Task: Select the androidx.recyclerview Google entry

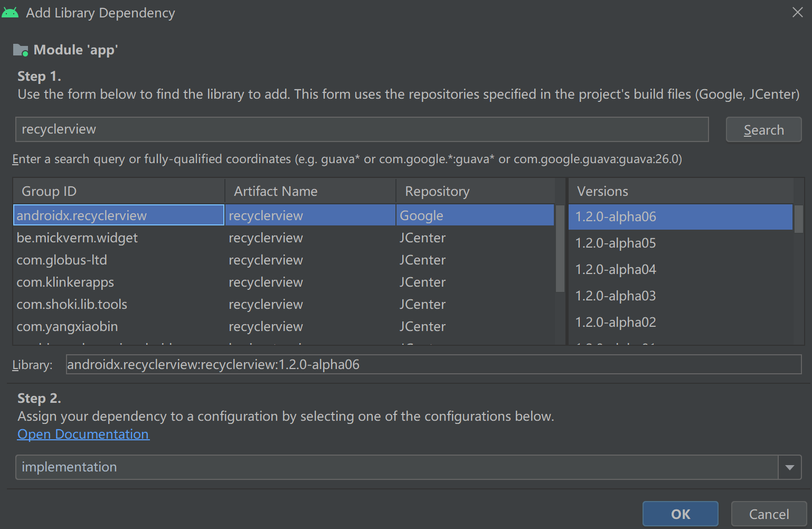Action: point(119,215)
